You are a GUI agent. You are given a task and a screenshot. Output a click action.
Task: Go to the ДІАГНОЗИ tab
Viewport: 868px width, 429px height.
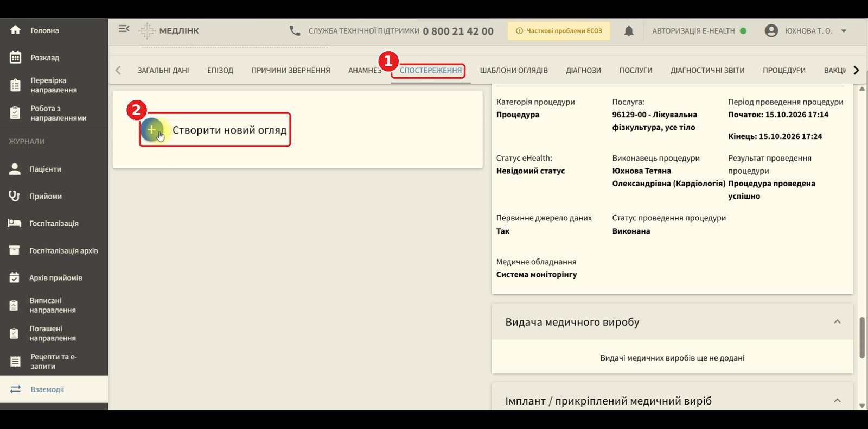[583, 71]
